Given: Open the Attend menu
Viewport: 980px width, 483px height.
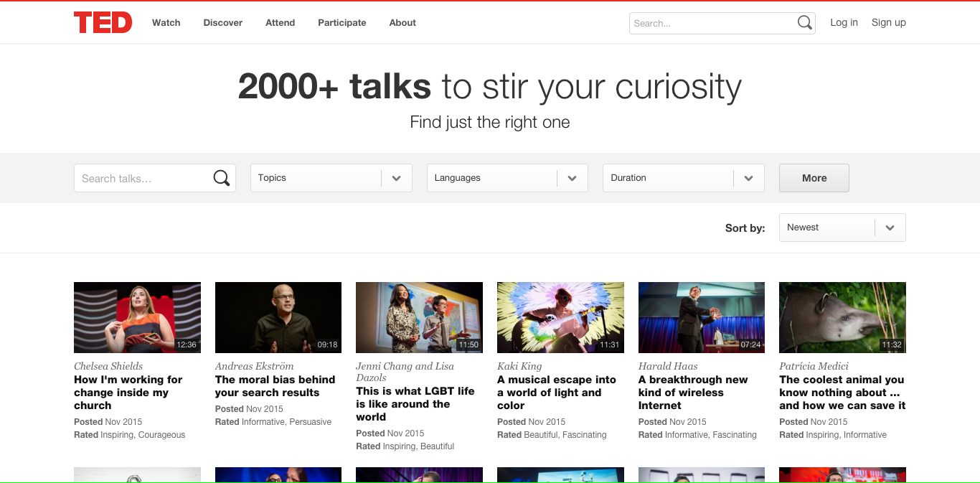Looking at the screenshot, I should point(281,23).
